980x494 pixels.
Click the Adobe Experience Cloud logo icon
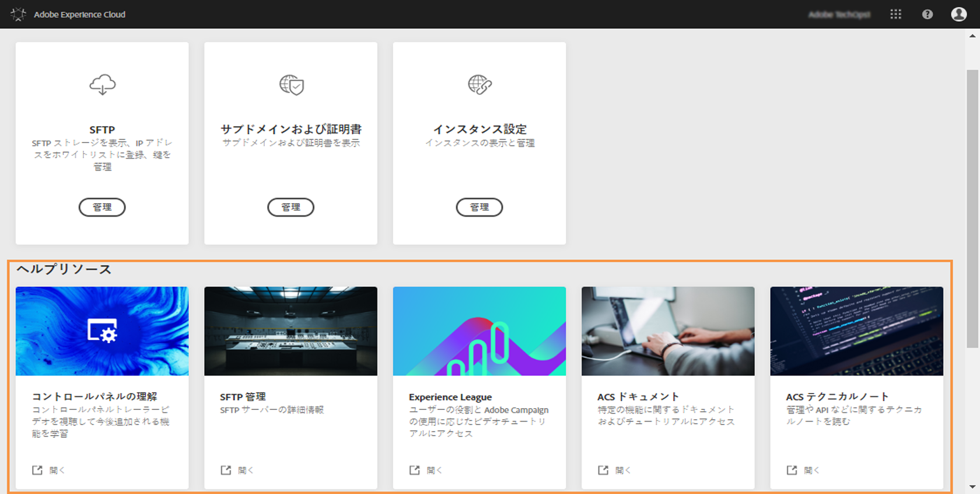click(x=18, y=15)
